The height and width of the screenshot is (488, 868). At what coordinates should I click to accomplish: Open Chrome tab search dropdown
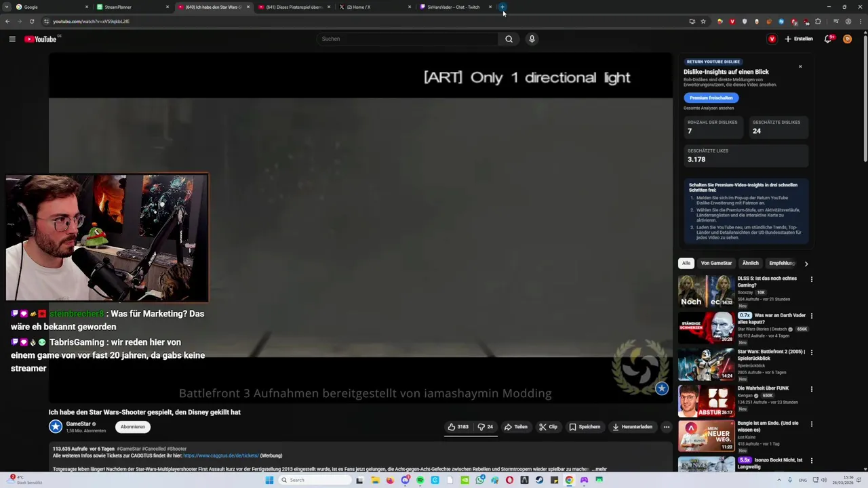[x=6, y=7]
